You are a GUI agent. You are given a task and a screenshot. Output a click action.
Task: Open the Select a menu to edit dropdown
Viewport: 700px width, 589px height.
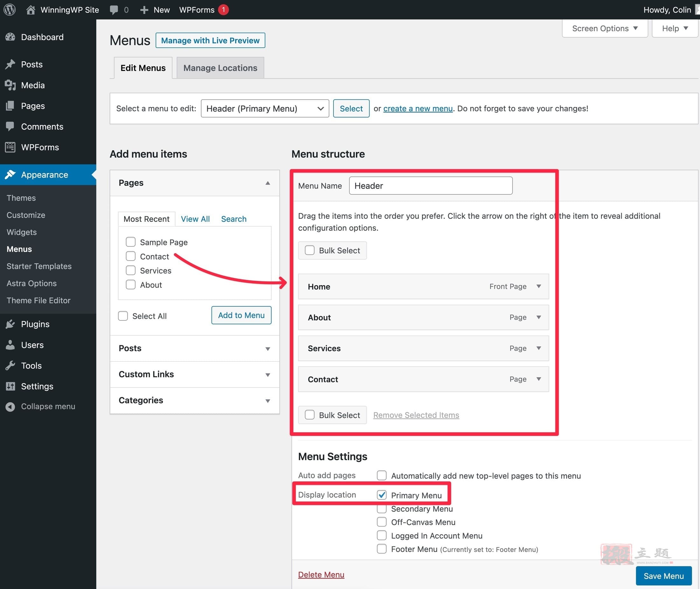point(265,108)
